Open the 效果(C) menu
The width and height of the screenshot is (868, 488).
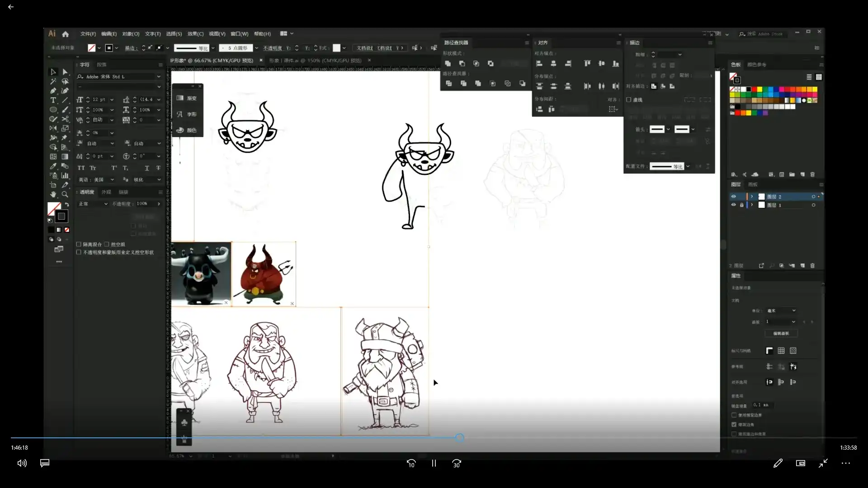coord(195,34)
